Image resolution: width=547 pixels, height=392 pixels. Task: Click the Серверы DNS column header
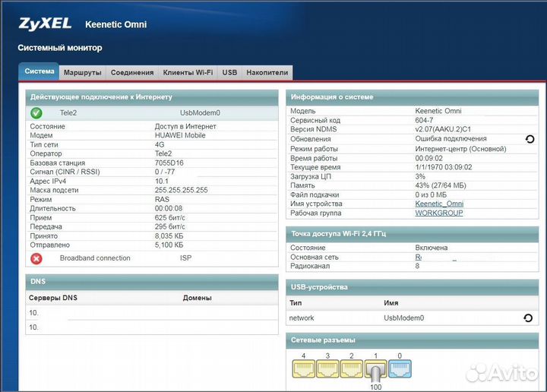coord(53,299)
